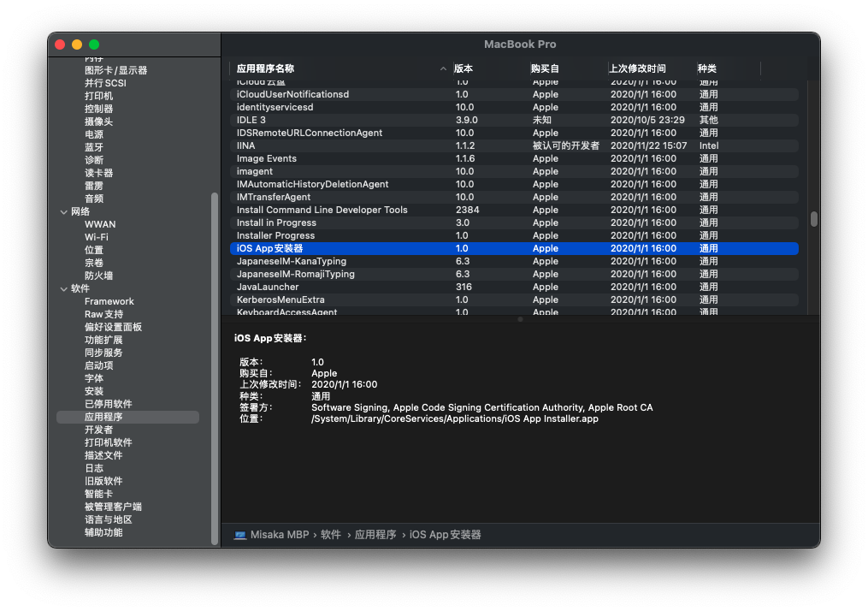The width and height of the screenshot is (868, 611).
Task: Select 旧版软件 in sidebar
Action: [103, 482]
